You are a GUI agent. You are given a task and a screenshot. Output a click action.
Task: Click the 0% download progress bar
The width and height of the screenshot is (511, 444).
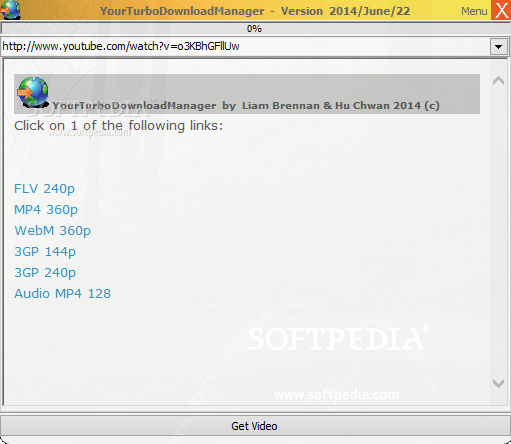[255, 29]
